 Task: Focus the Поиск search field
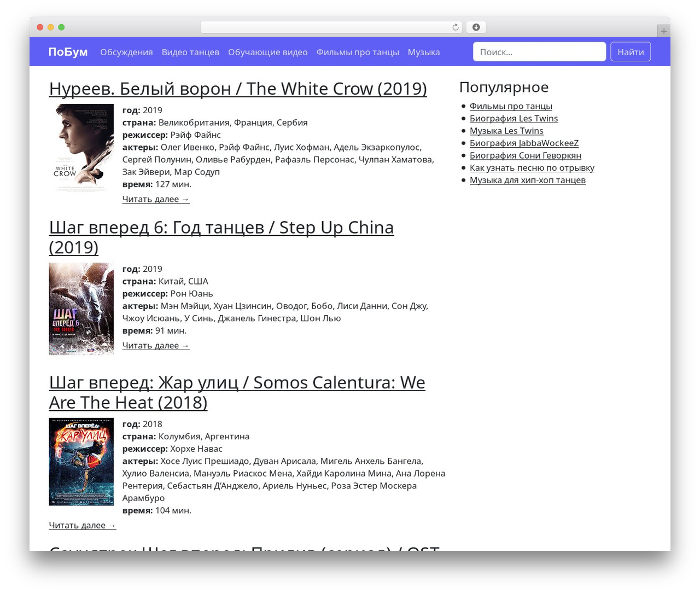tap(539, 52)
